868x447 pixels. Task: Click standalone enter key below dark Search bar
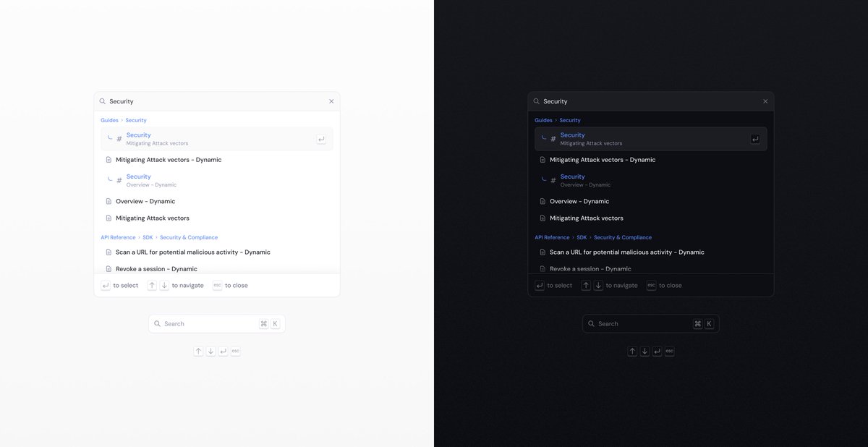click(657, 352)
